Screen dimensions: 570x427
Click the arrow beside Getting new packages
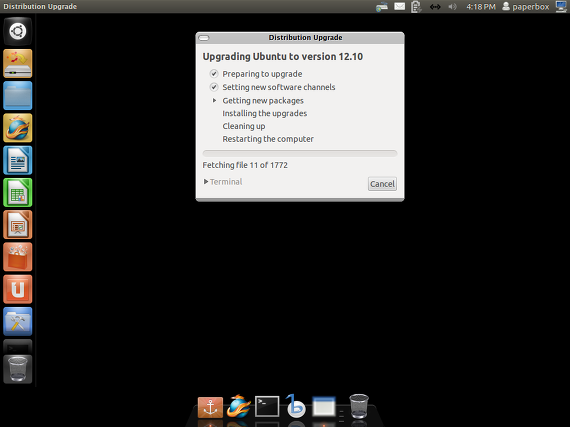(214, 100)
